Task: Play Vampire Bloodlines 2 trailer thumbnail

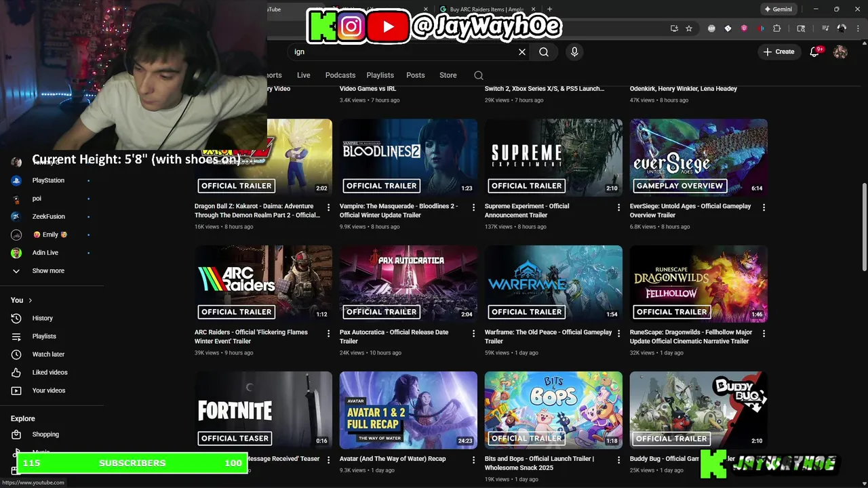Action: [408, 158]
